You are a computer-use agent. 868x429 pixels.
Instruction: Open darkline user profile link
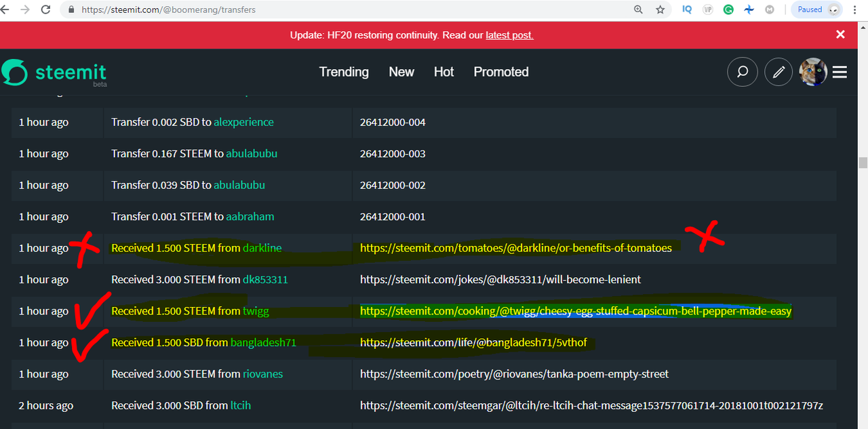click(261, 248)
